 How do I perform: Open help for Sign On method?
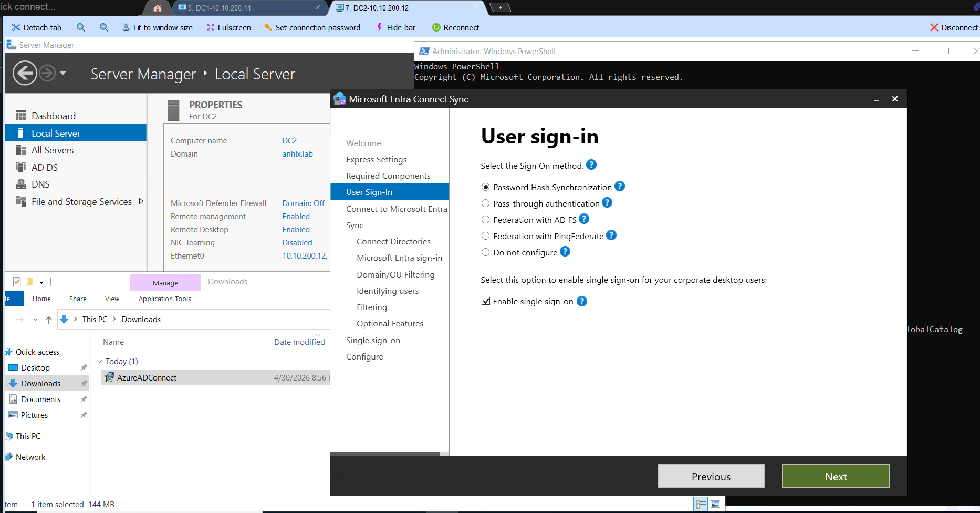pyautogui.click(x=591, y=165)
